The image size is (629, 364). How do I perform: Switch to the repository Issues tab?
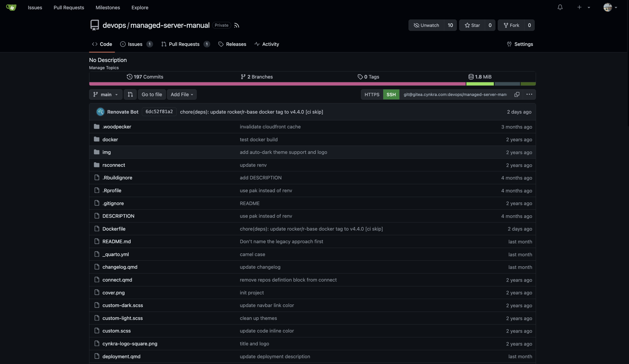135,44
